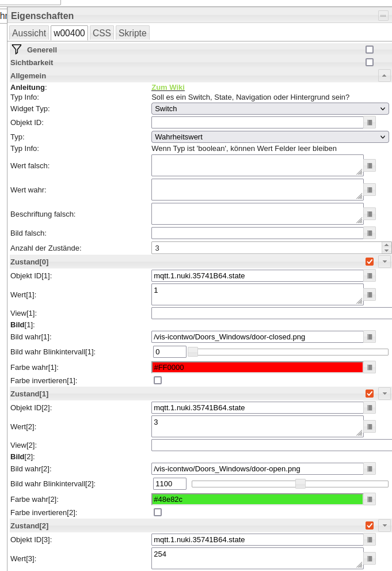Click the Objekt ID[3] input field
Screen dimensions: 392x571
pyautogui.click(x=257, y=540)
